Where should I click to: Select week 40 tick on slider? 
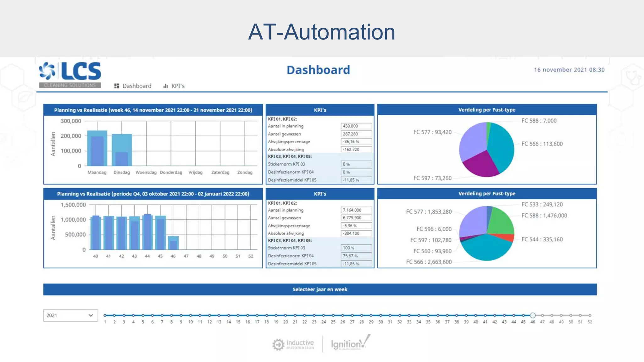click(x=476, y=315)
